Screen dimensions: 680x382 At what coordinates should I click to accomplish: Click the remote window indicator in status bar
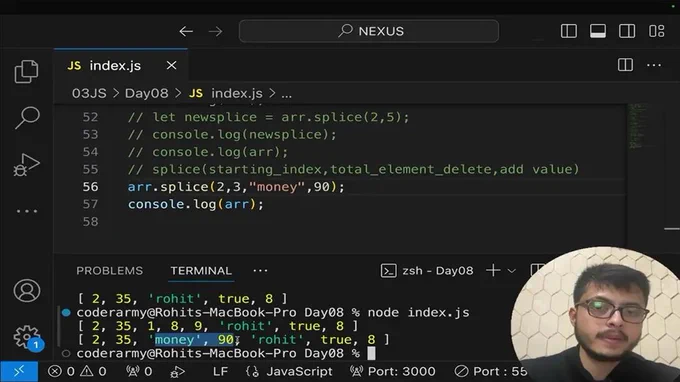point(19,372)
